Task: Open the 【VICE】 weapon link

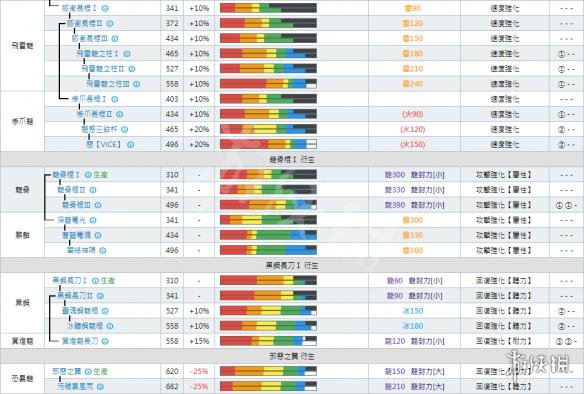Action: click(x=104, y=144)
